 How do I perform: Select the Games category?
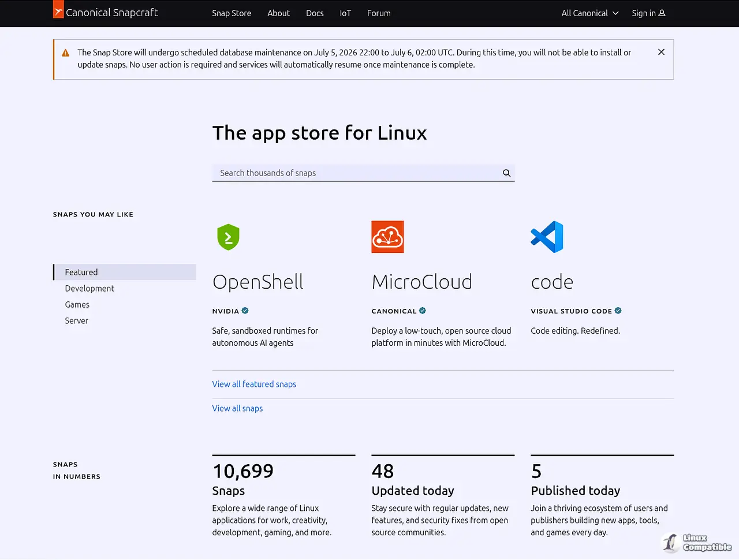coord(77,305)
